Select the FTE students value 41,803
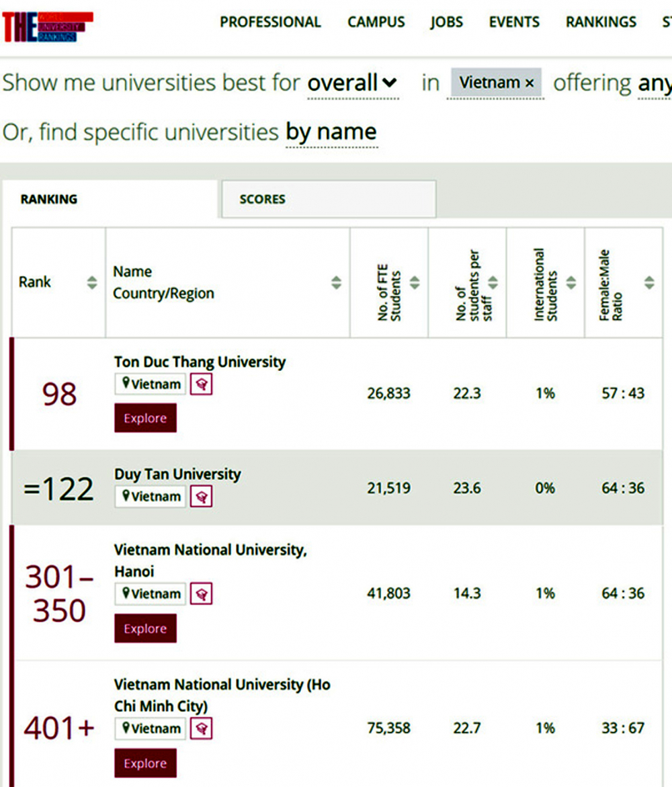Viewport: 672px width, 787px height. click(x=389, y=593)
